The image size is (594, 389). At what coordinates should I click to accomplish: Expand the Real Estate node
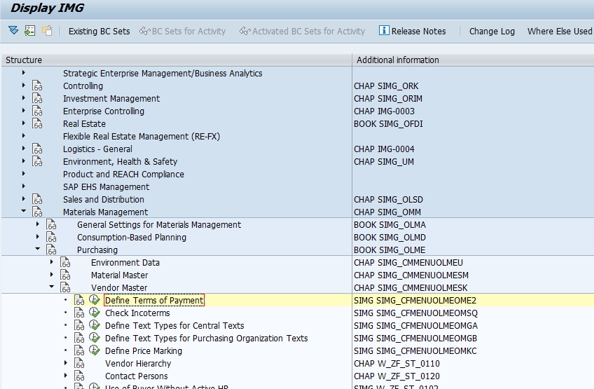[x=23, y=123]
